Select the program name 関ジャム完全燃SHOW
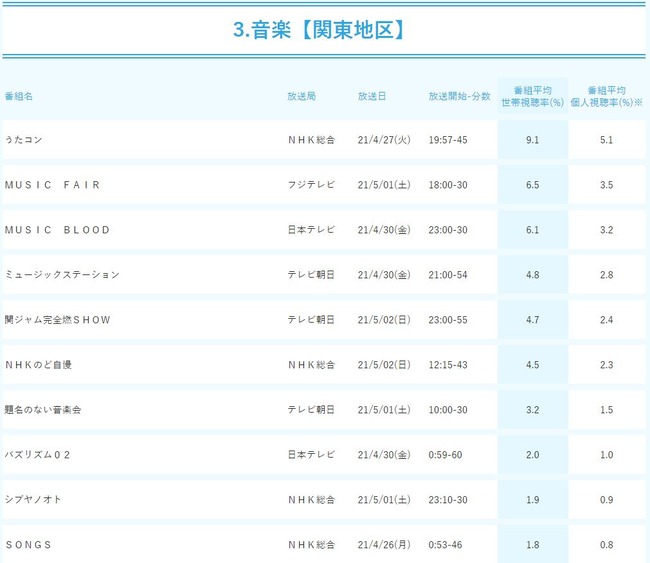The height and width of the screenshot is (563, 650). pyautogui.click(x=58, y=320)
